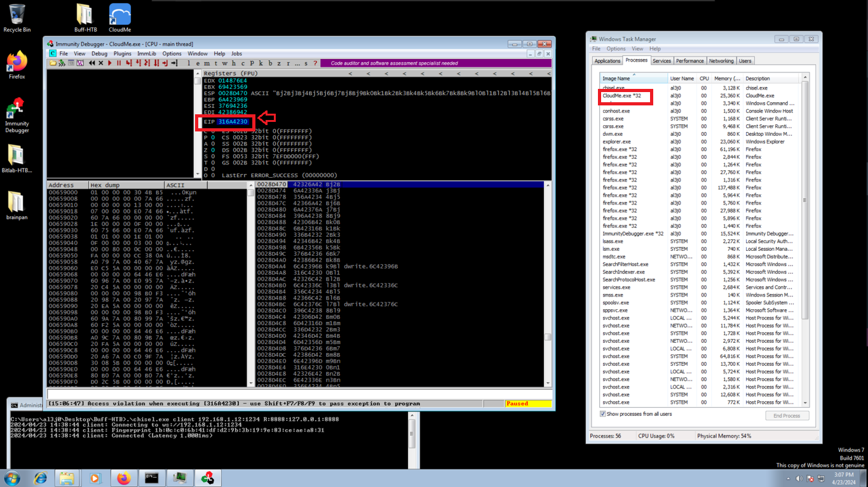Click the Go to address arrow icon
Image resolution: width=868 pixels, height=487 pixels.
coord(174,63)
